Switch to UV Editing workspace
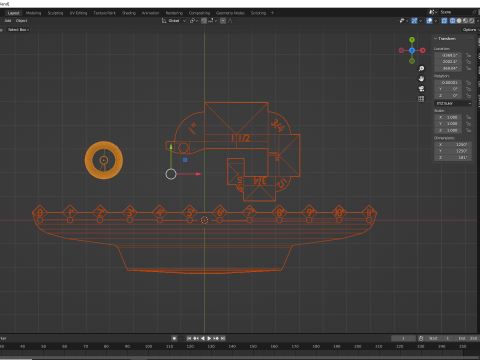This screenshot has height=360, width=480. pos(78,13)
